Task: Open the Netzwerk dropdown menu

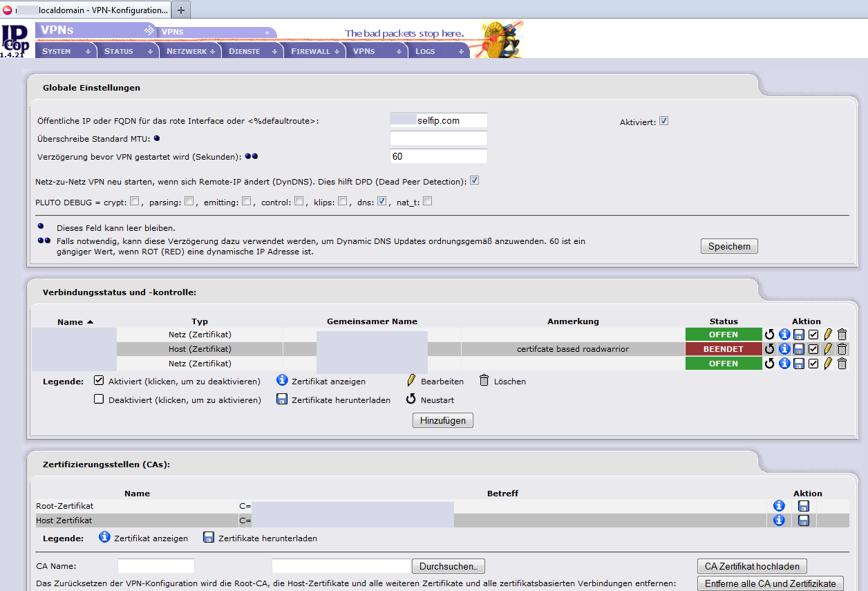Action: (x=190, y=51)
